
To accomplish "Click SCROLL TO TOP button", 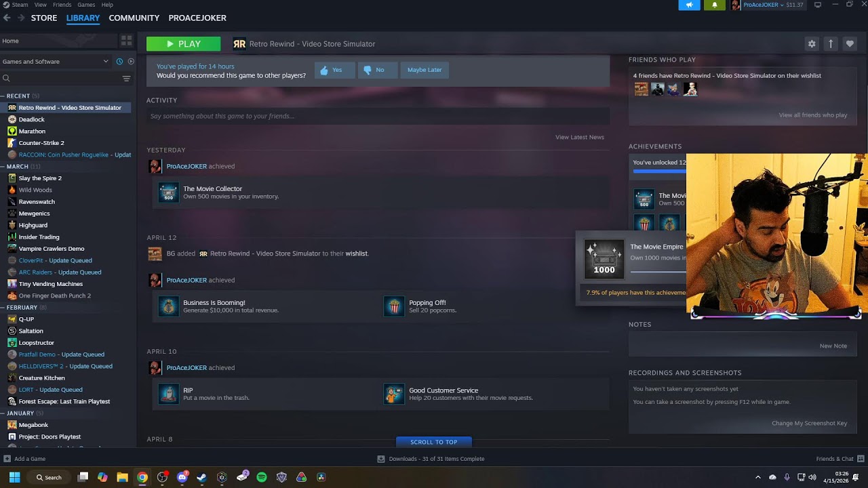I will tap(434, 442).
